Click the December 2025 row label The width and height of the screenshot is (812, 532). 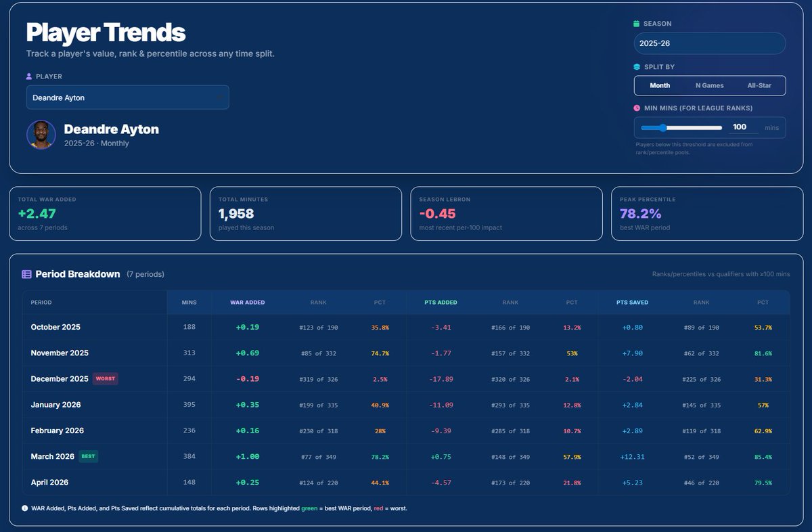(60, 379)
